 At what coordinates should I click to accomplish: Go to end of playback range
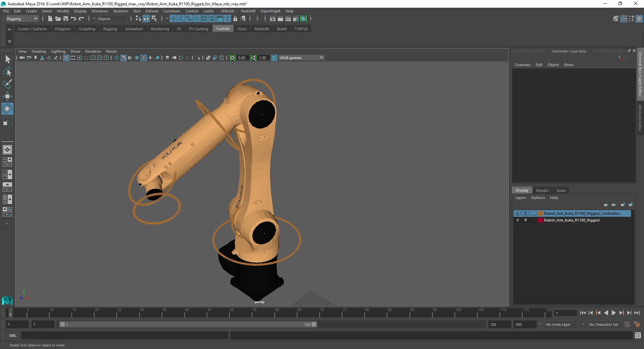(637, 313)
